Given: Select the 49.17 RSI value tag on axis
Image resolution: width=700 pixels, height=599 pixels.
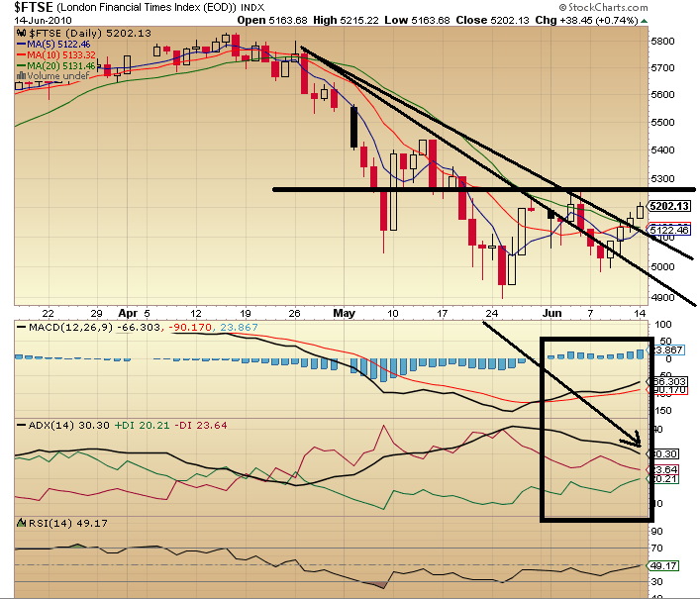Looking at the screenshot, I should [x=665, y=566].
